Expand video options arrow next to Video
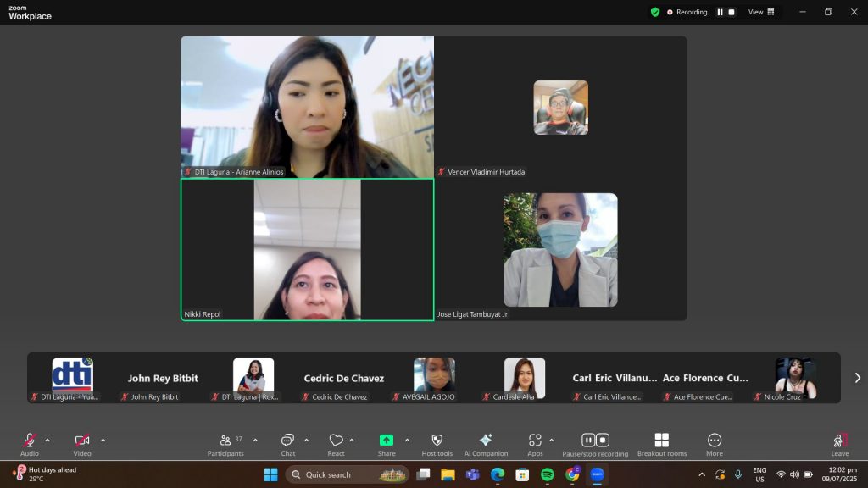Screen dimensions: 868x488 click(x=103, y=440)
